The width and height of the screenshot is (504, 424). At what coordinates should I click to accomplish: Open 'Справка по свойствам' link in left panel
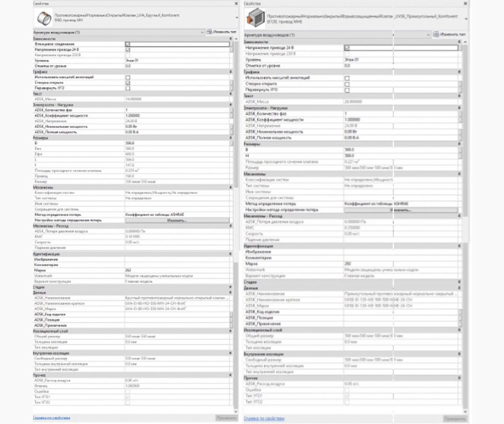click(x=52, y=418)
